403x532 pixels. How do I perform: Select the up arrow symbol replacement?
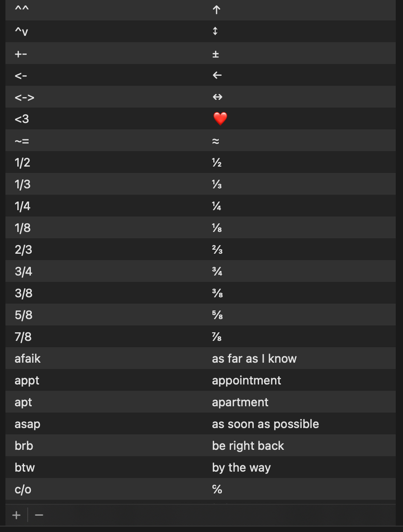pyautogui.click(x=216, y=10)
